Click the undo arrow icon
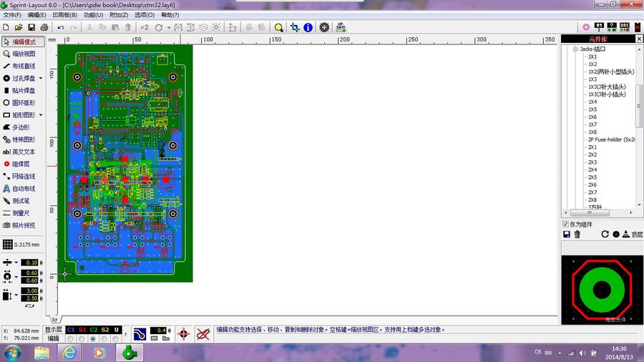 point(61,27)
